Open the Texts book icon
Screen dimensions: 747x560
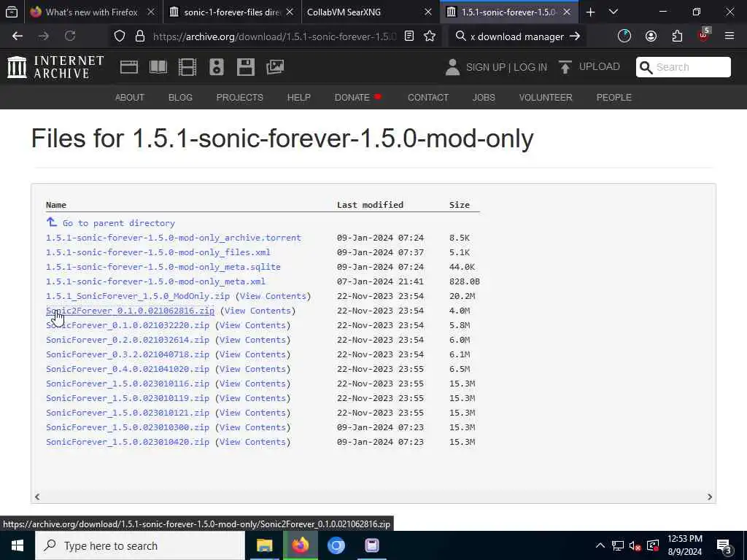(x=158, y=67)
